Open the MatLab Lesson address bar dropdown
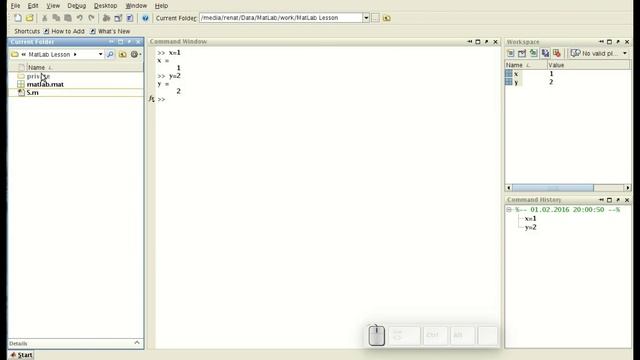Viewport: 640px width, 360px height. point(100,54)
